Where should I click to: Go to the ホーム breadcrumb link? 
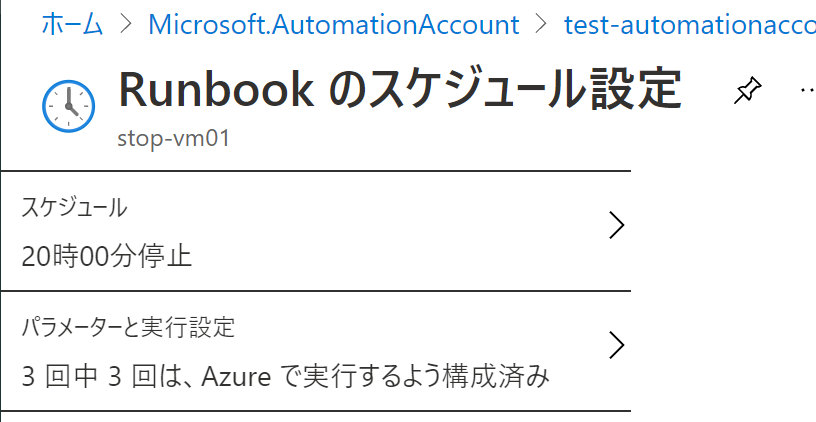click(72, 24)
